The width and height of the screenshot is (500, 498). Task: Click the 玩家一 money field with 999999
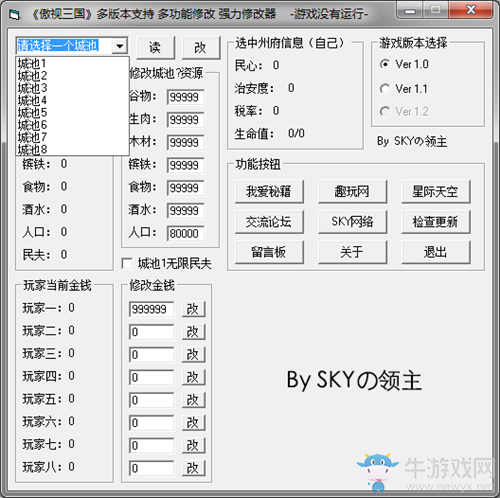(x=151, y=309)
